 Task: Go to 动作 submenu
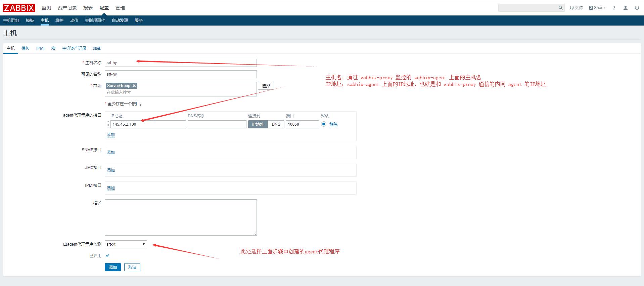(74, 21)
